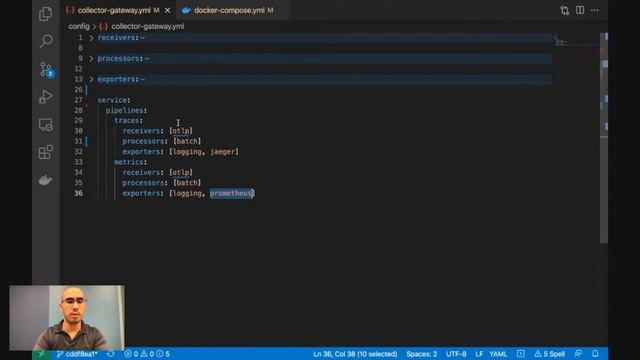Click the config breadcrumb folder
Image resolution: width=640 pixels, height=360 pixels.
79,26
